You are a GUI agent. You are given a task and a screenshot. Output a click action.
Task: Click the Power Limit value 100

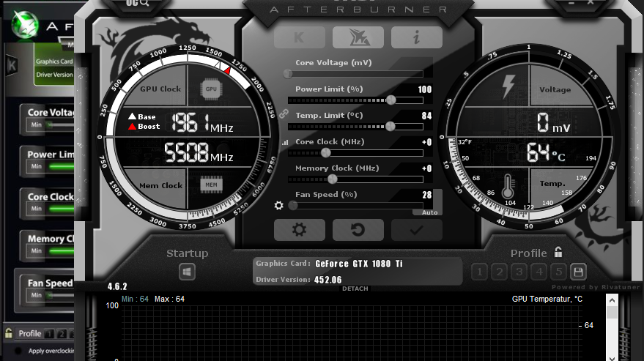point(425,89)
